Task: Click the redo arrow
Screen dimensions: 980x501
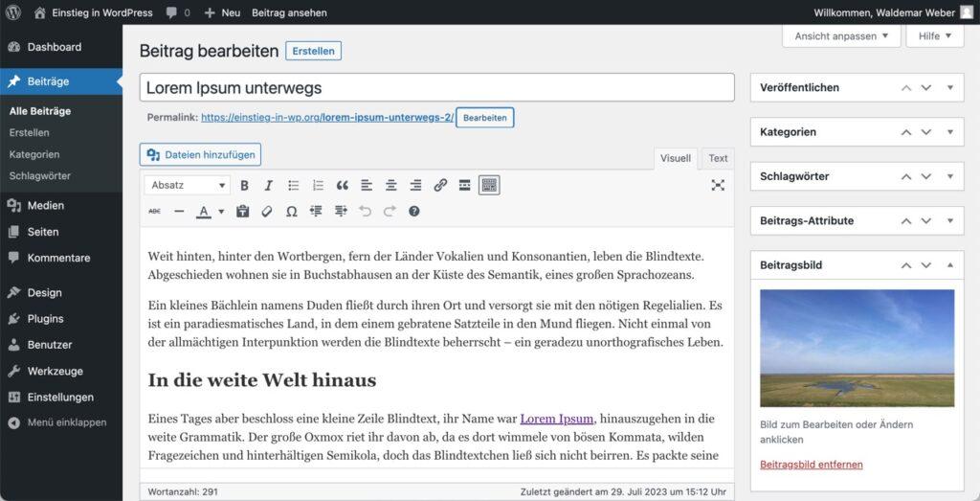Action: click(390, 212)
